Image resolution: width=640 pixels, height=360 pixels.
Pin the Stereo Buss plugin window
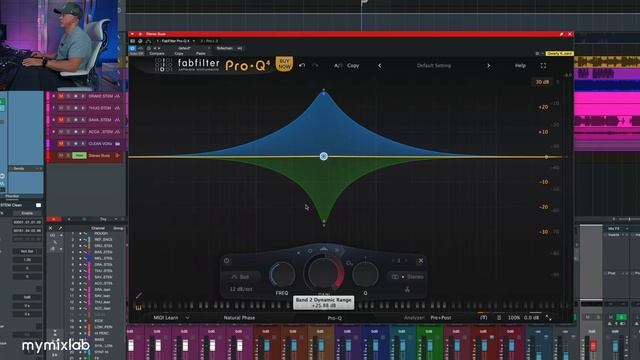(x=561, y=34)
